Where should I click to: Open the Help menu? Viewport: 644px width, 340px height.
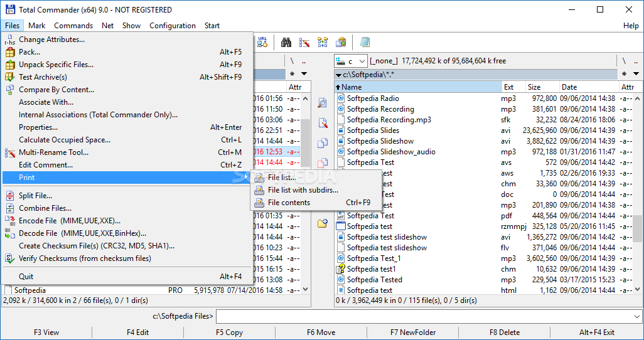point(631,26)
